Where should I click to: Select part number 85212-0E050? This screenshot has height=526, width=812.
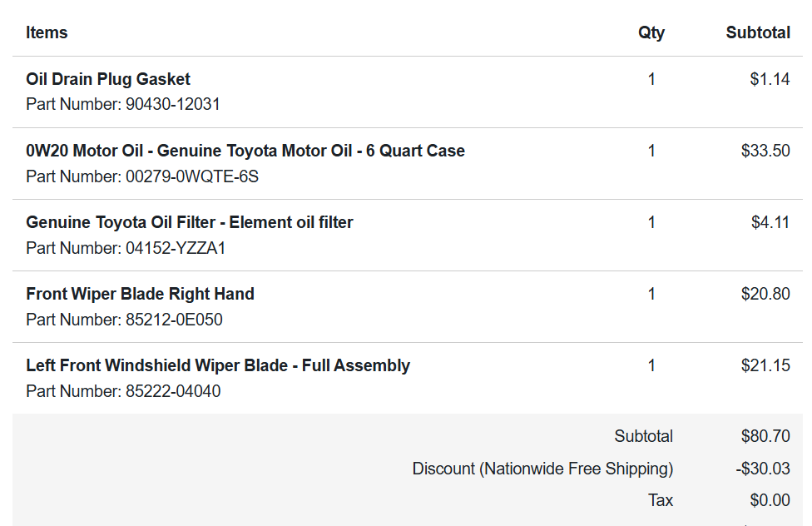click(x=174, y=319)
